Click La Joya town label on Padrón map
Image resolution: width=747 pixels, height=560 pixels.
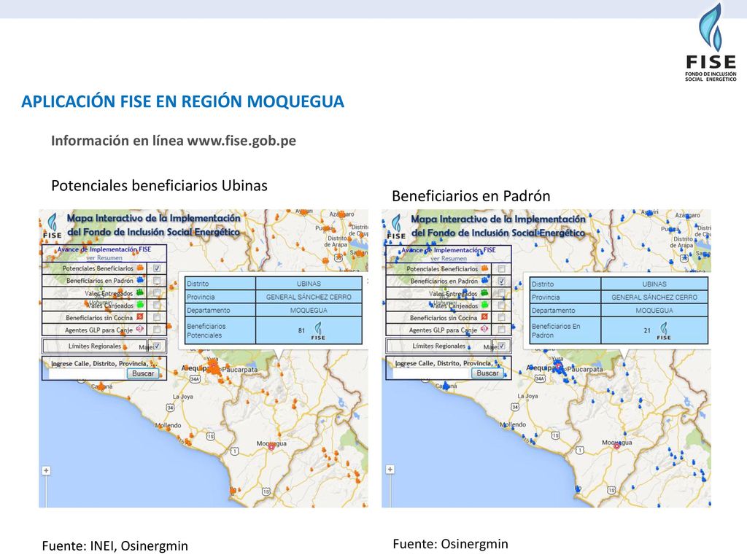528,396
